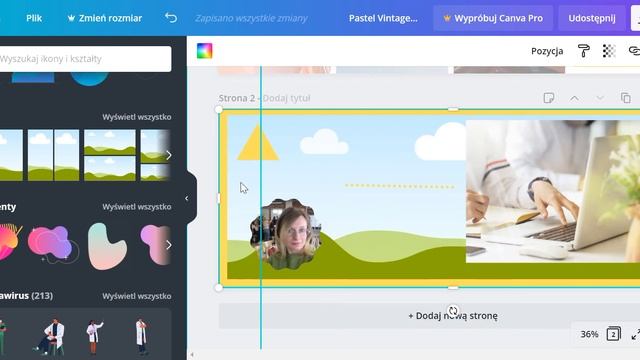The height and width of the screenshot is (360, 640).
Task: Click the duplicate page icon
Action: click(x=625, y=98)
